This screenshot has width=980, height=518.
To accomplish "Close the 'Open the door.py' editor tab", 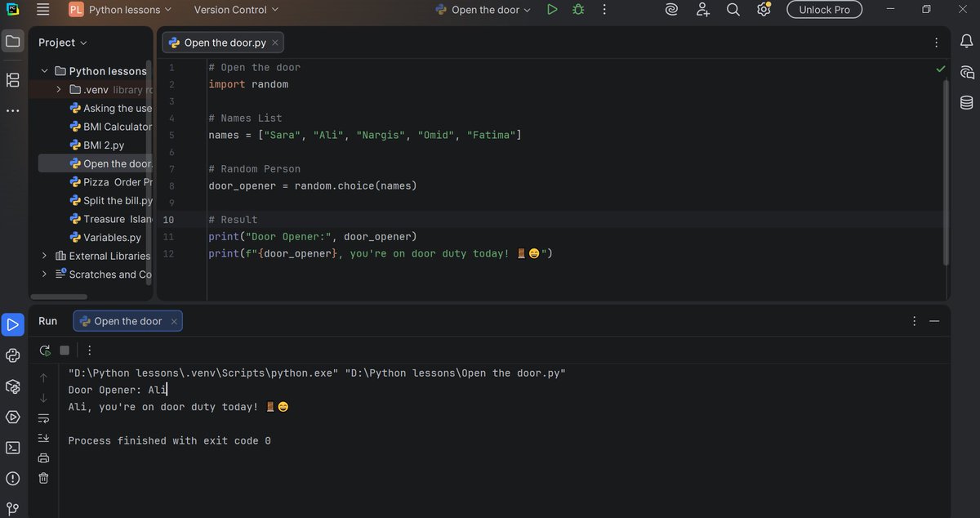I will (x=275, y=42).
